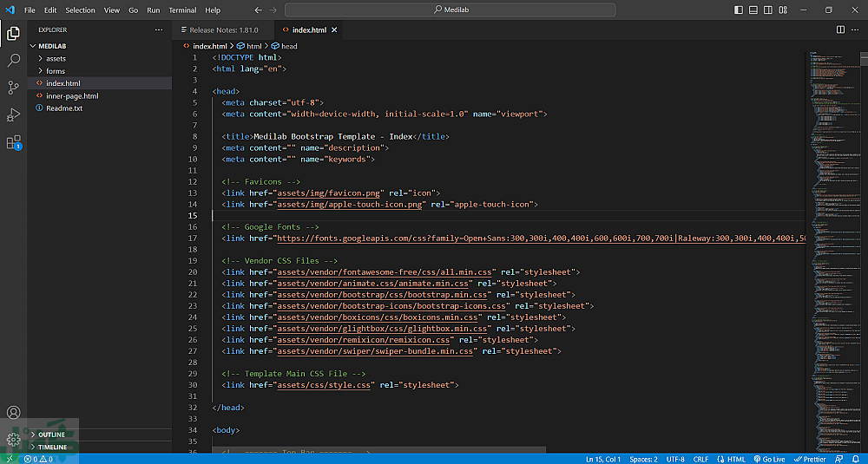
Task: Switch to Release Notes tab
Action: pos(223,29)
